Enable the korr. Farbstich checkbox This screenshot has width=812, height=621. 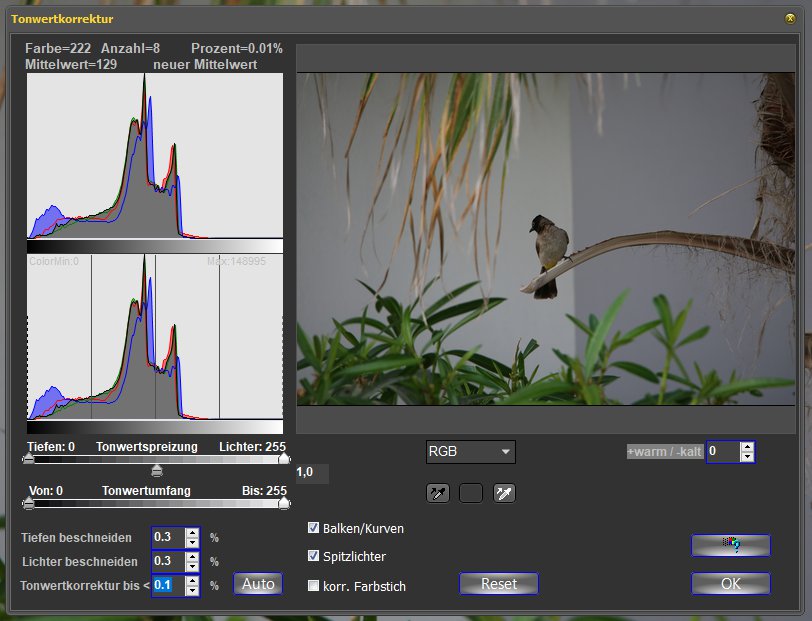[x=314, y=586]
